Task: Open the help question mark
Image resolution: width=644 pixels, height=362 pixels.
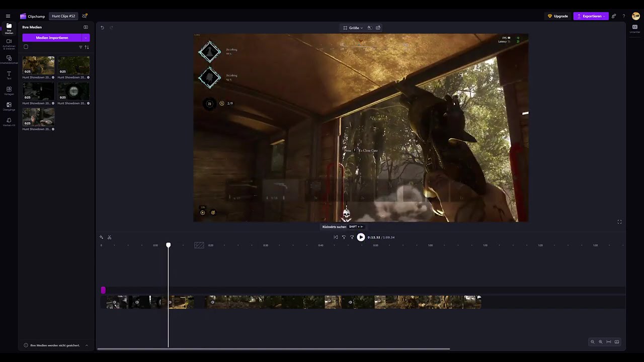Action: tap(624, 16)
